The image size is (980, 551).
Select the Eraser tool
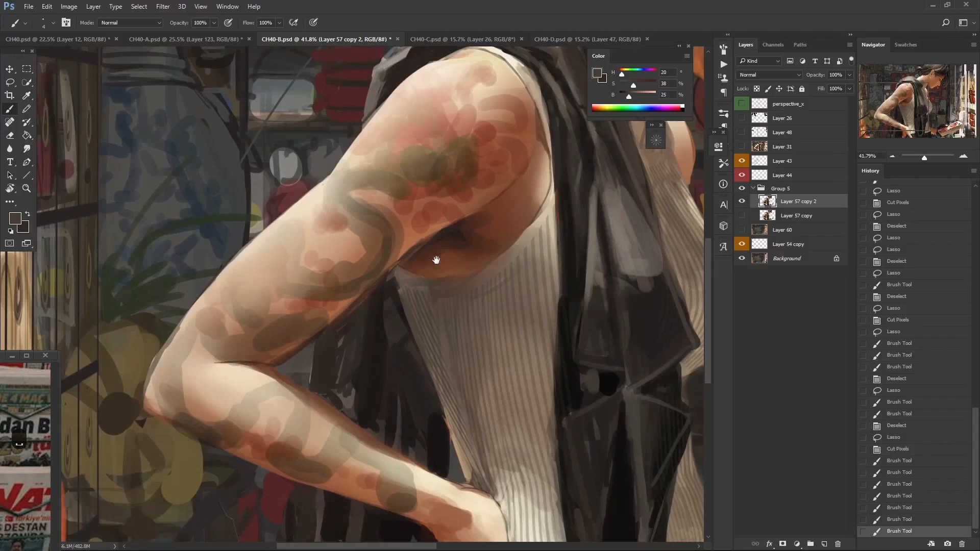(10, 135)
